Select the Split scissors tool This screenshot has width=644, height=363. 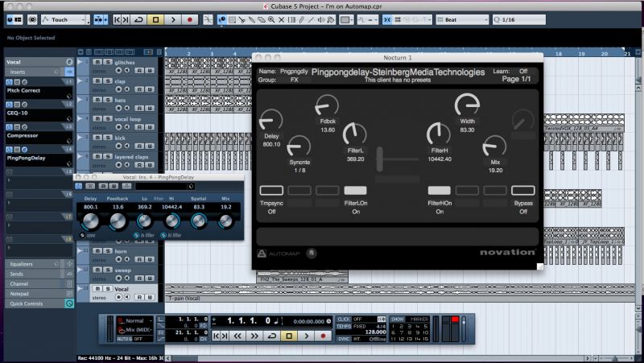[242, 19]
